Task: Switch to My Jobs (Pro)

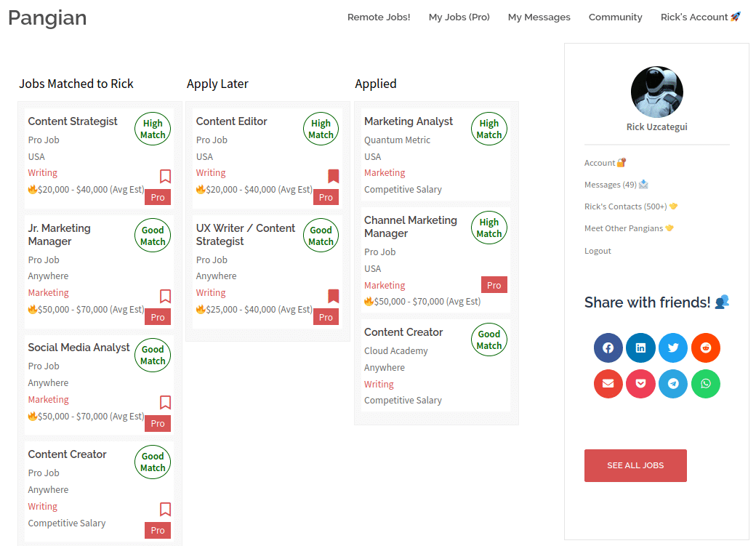Action: [459, 17]
